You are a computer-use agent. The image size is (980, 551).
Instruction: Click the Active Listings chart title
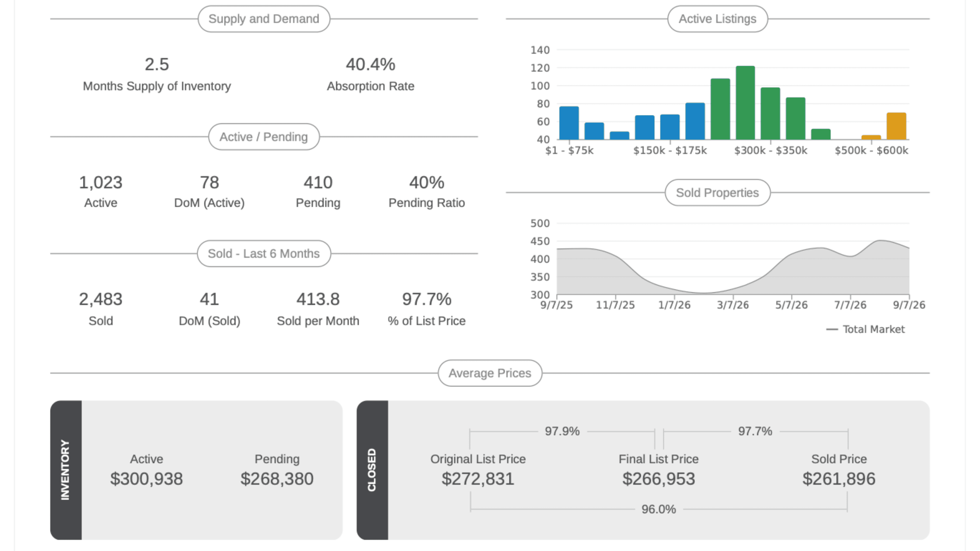[718, 19]
